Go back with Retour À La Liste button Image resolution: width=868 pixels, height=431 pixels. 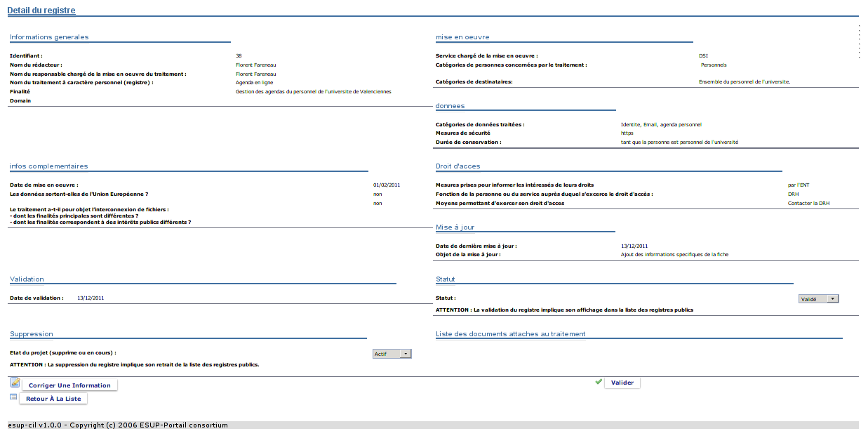click(53, 399)
